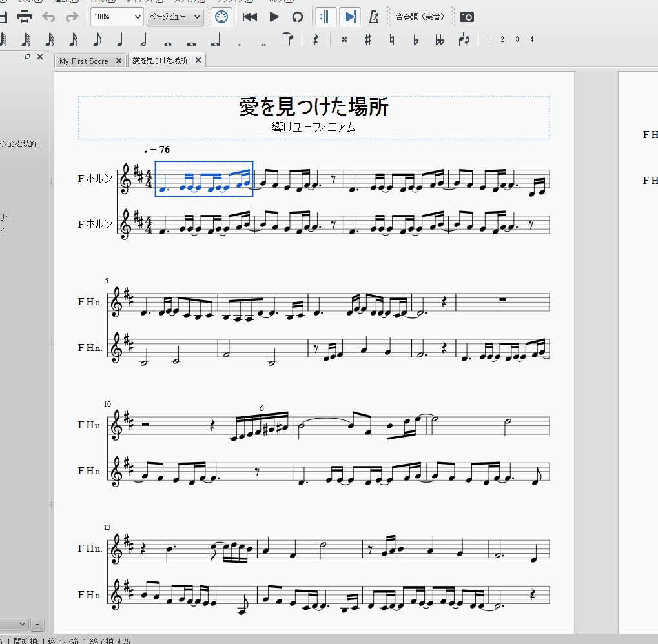Insert a rest with rest icon

[316, 39]
